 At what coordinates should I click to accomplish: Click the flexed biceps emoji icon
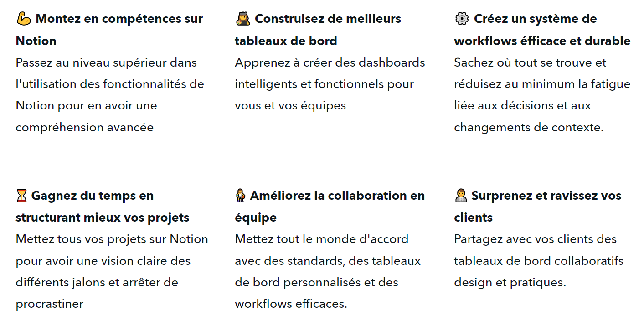pos(24,19)
